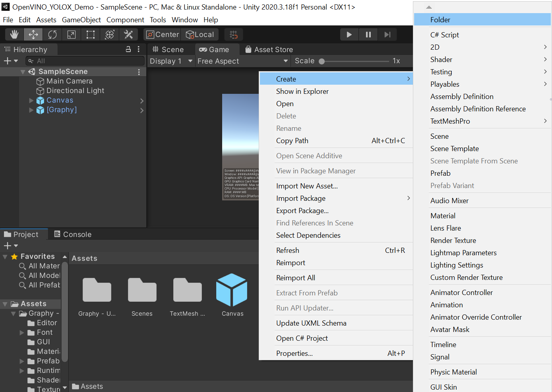This screenshot has width=552, height=392.
Task: Open the Free Aspect dropdown
Action: (242, 61)
